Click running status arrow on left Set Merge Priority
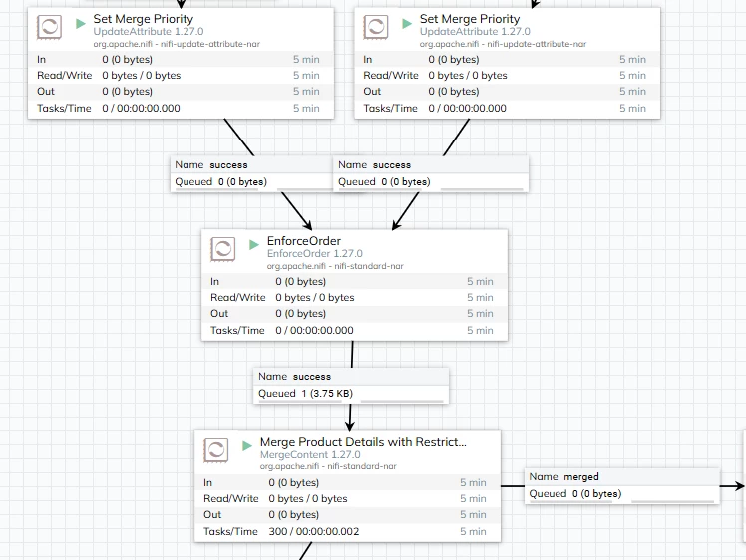The height and width of the screenshot is (560, 746). pyautogui.click(x=81, y=23)
